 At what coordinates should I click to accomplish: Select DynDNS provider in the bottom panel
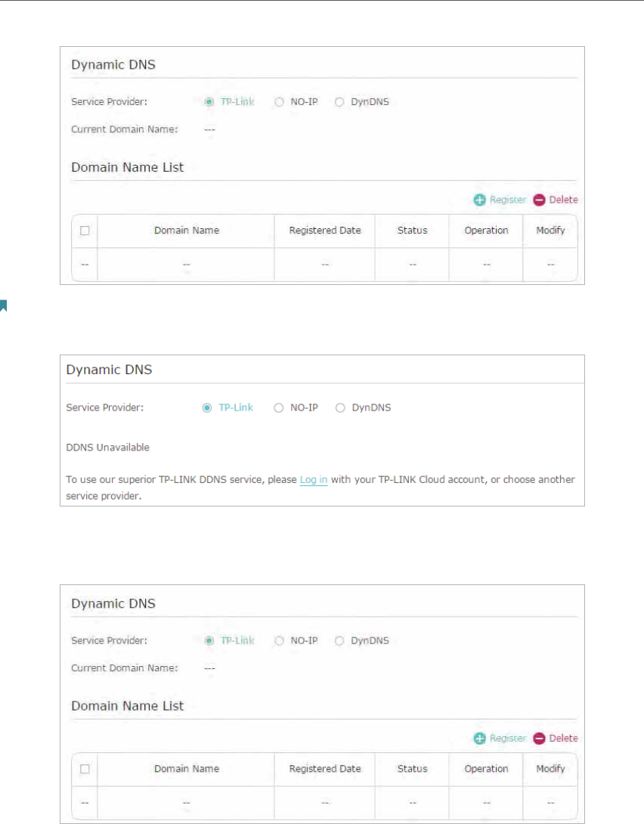tap(339, 640)
